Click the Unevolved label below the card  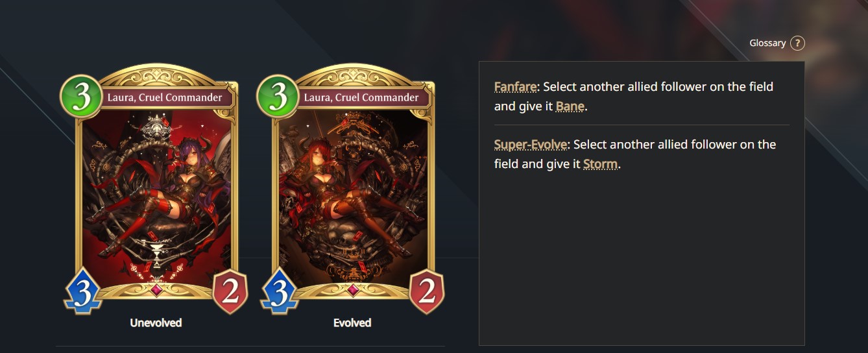pyautogui.click(x=156, y=323)
